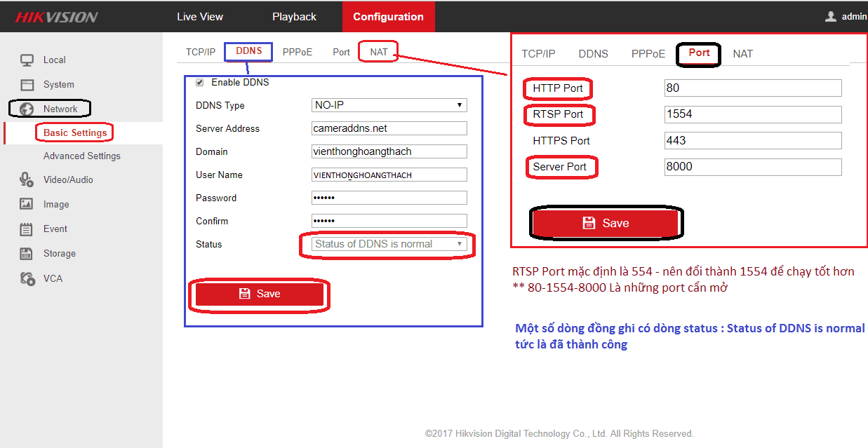
Task: Switch to PPPoE tab in left panel
Action: coord(298,52)
